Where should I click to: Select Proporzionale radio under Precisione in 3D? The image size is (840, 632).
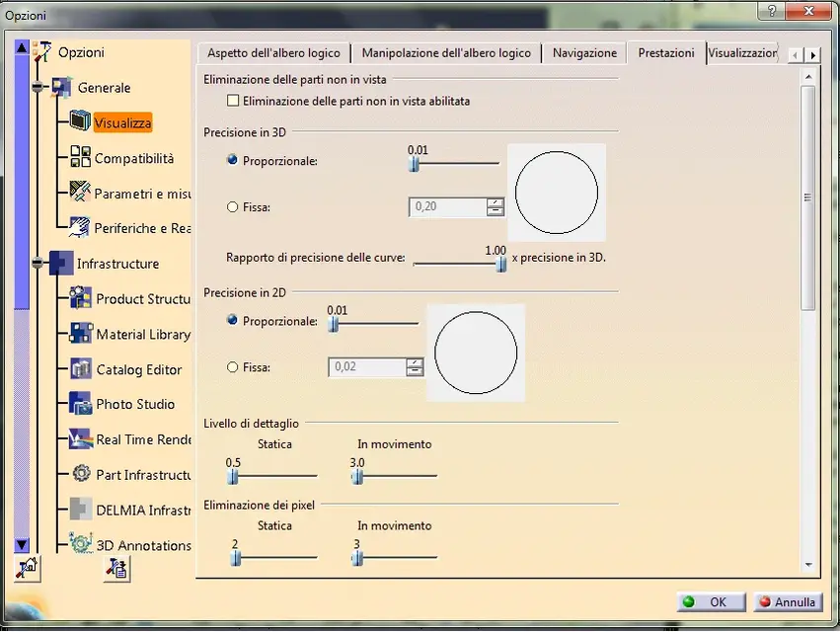pyautogui.click(x=233, y=160)
